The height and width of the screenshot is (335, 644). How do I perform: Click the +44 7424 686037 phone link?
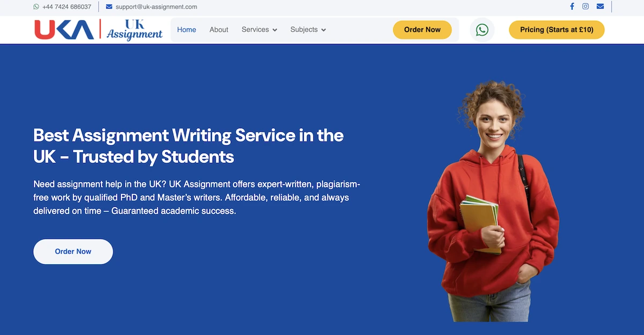(x=67, y=7)
